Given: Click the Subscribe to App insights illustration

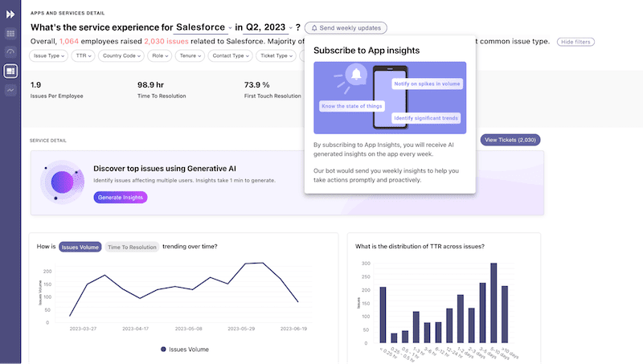Looking at the screenshot, I should pyautogui.click(x=390, y=97).
